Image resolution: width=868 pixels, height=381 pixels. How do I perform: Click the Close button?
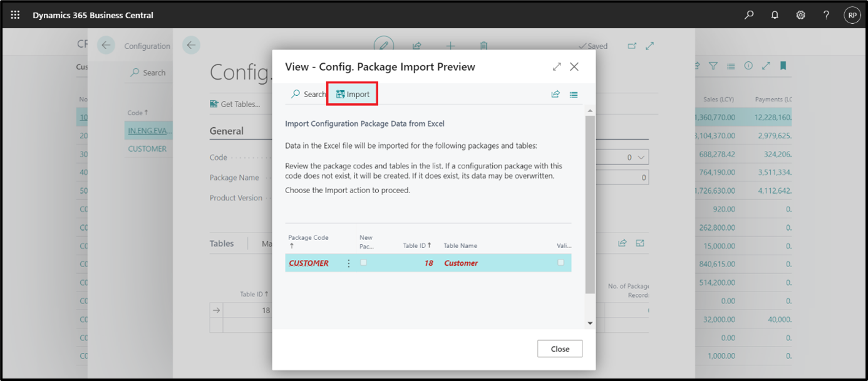560,349
